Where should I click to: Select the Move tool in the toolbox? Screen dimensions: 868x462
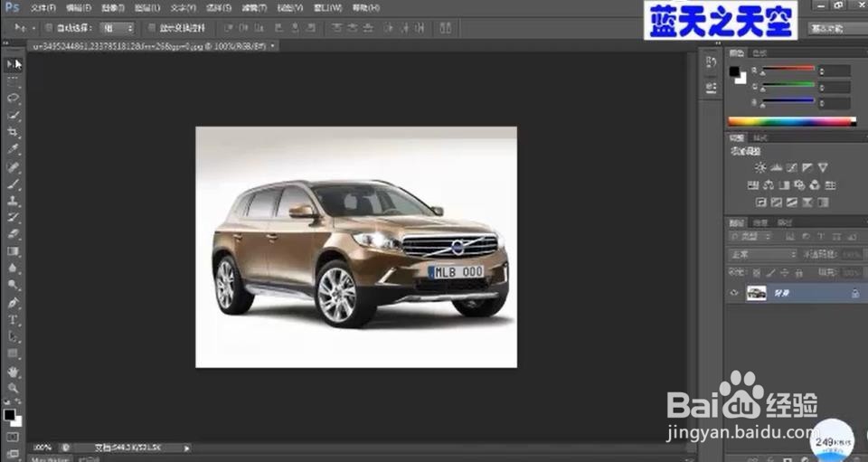[x=14, y=64]
